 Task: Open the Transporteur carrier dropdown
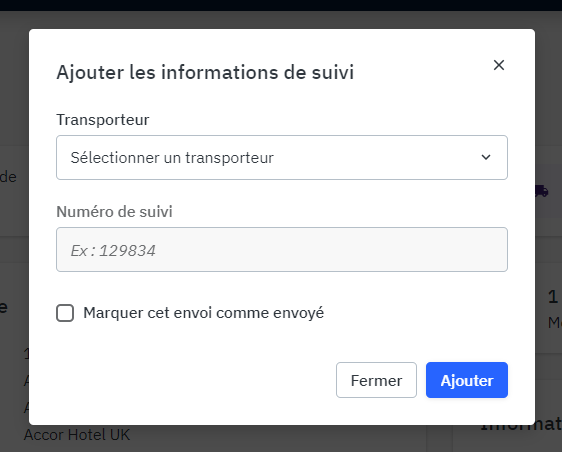[282, 157]
